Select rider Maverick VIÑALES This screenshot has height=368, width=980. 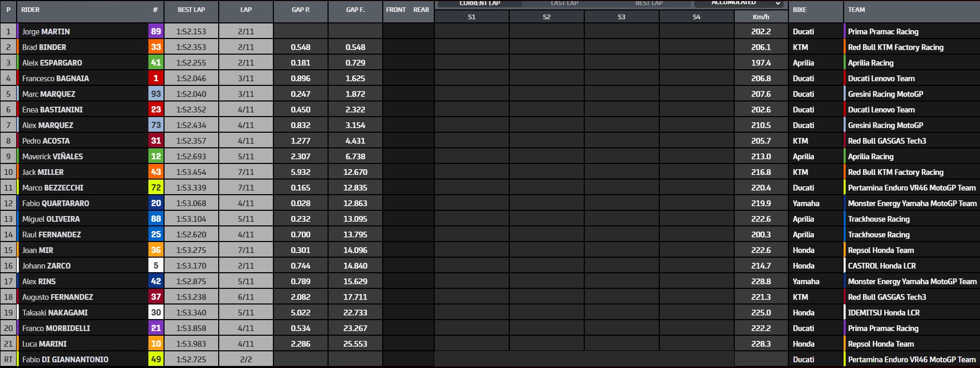click(52, 157)
